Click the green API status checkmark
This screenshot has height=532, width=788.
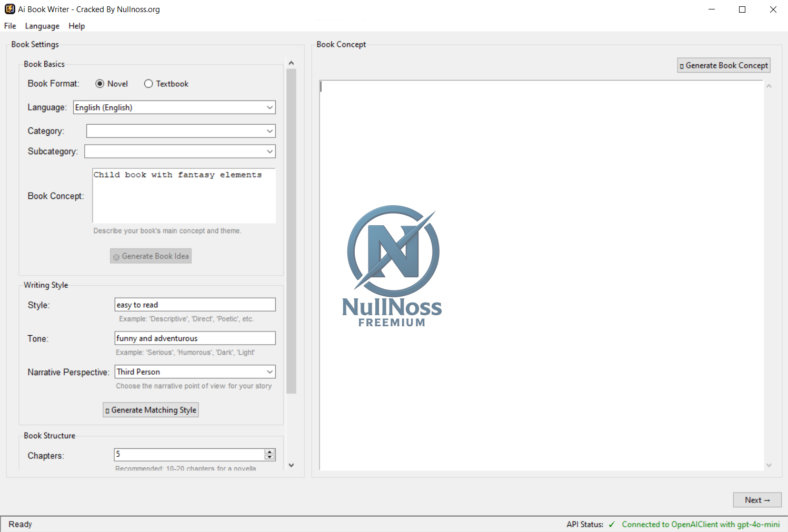pos(612,524)
